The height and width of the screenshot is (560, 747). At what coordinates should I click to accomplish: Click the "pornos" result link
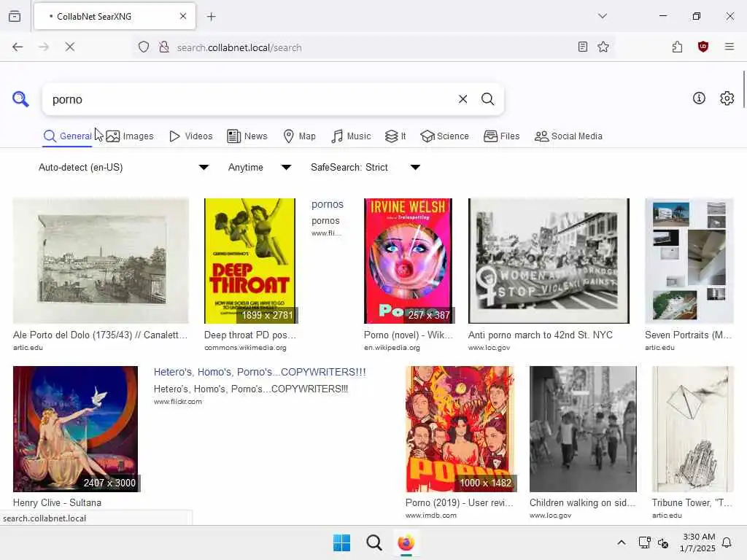(328, 204)
